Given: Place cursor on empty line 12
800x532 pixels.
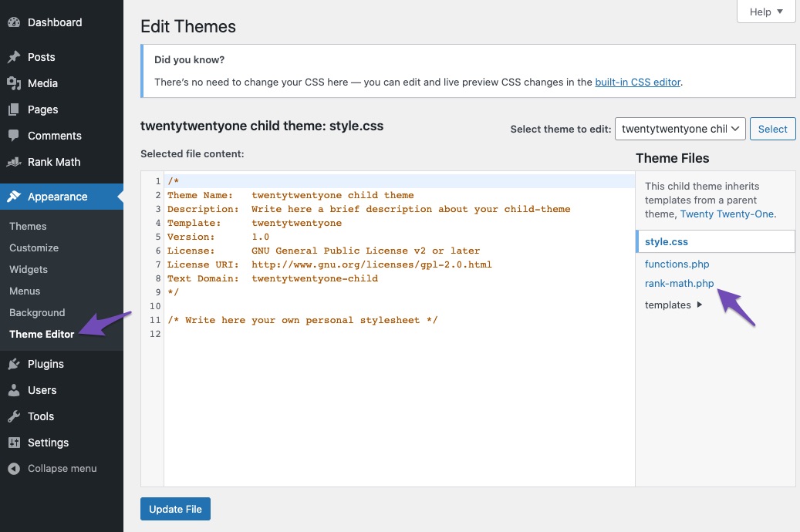Looking at the screenshot, I should (x=400, y=334).
